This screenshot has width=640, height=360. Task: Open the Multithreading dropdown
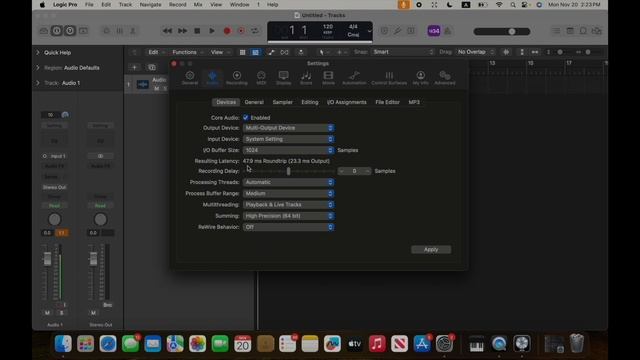coord(289,204)
